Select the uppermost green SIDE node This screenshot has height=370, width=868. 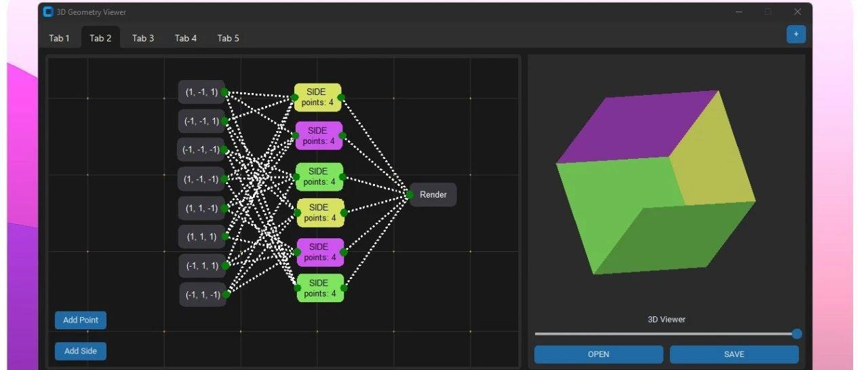[319, 177]
